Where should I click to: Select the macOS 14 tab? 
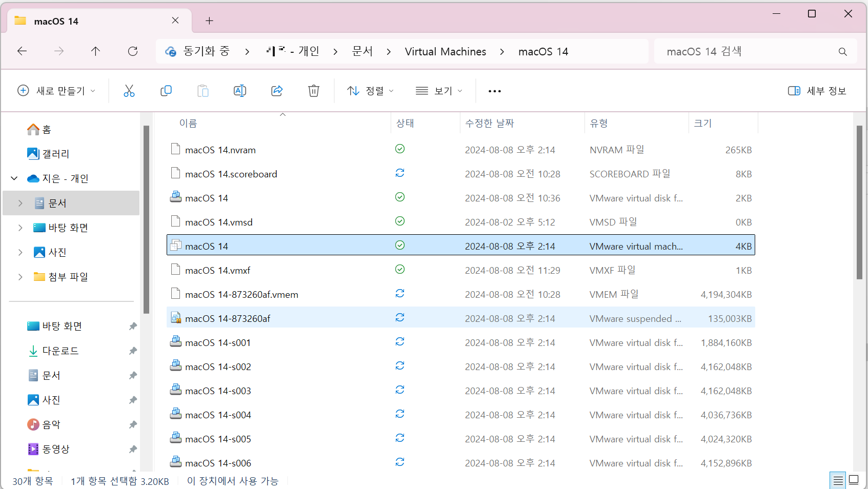point(99,21)
